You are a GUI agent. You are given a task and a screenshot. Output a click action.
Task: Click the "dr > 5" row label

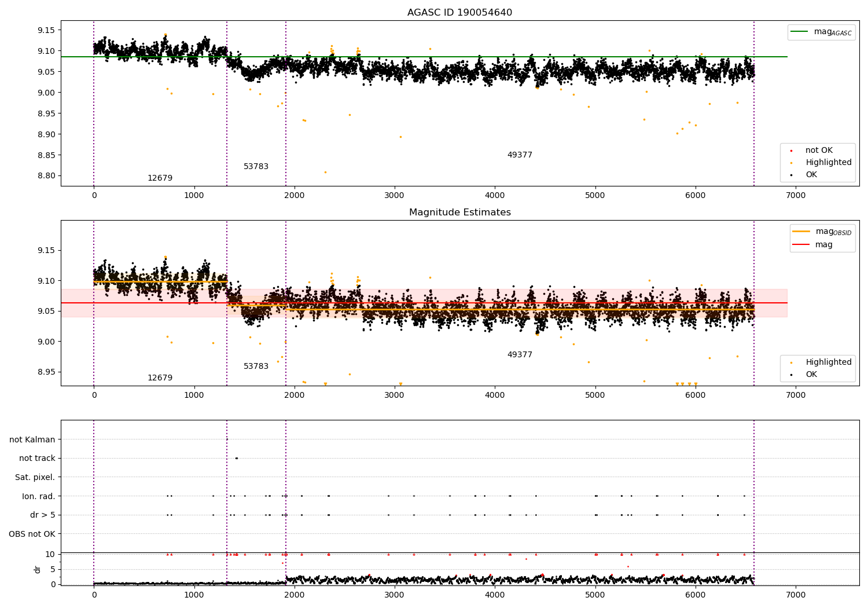43,515
